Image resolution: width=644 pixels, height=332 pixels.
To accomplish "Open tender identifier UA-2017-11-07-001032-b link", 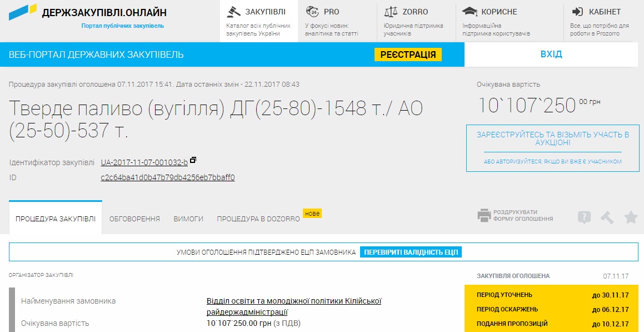I will [144, 162].
